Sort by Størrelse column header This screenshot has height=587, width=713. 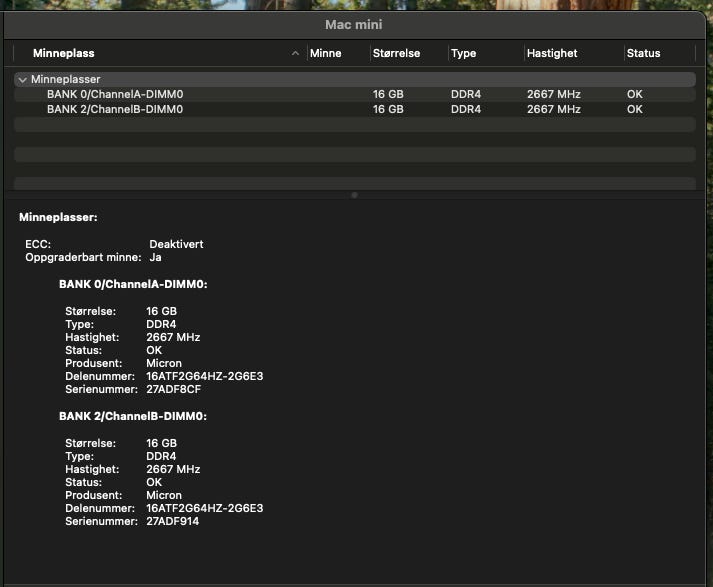397,53
